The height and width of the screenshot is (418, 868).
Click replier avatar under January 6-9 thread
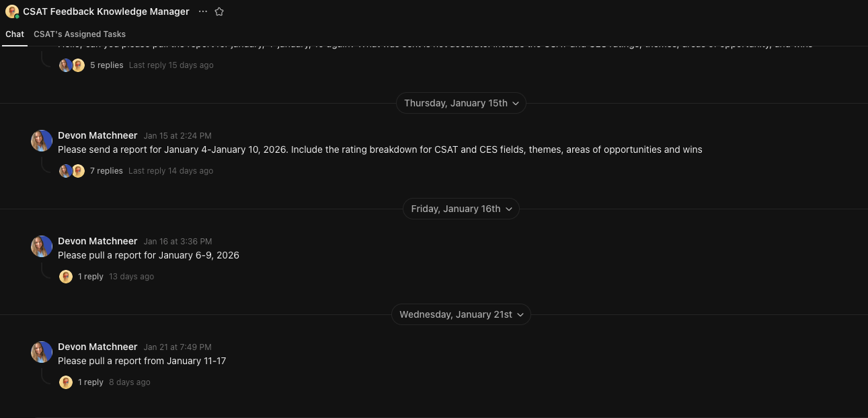point(66,277)
